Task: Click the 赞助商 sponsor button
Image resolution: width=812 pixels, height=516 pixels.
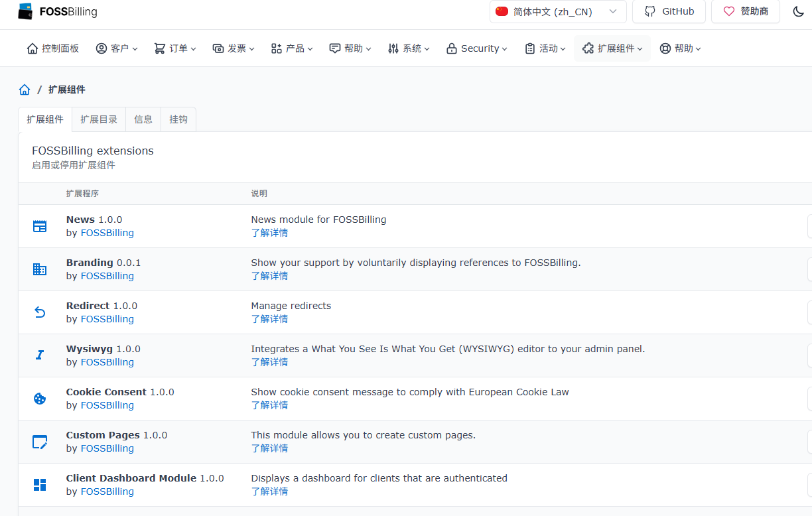Action: [x=745, y=11]
